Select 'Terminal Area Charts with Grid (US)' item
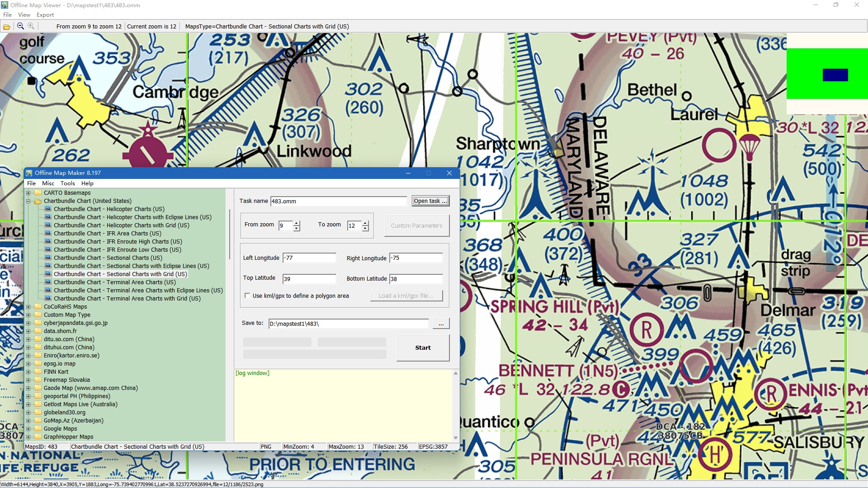 coord(127,299)
